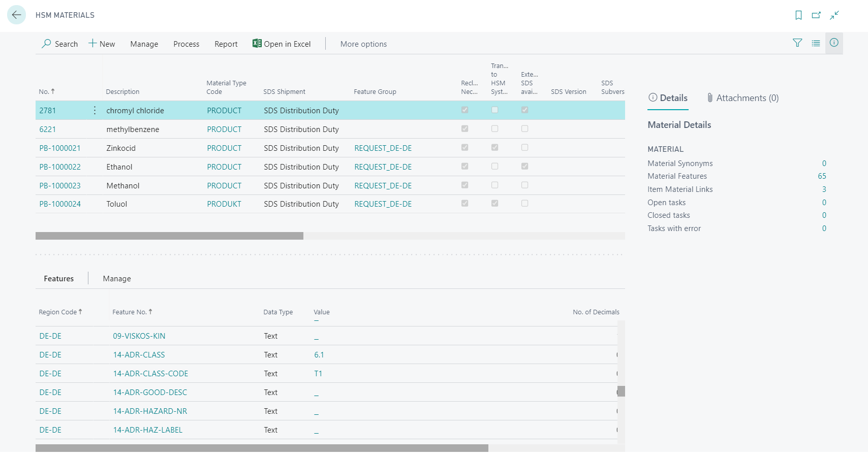Click the Material Features count 65
Screen dimensions: 868x458
[822, 176]
